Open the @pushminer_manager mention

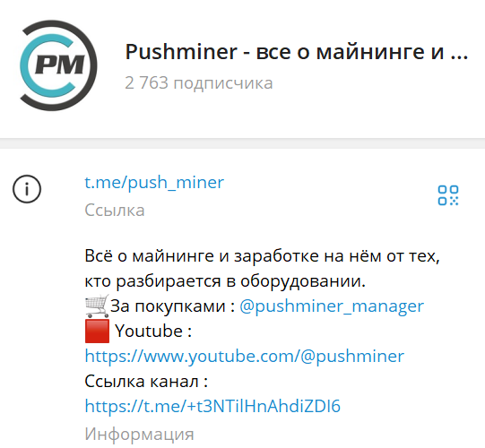click(x=332, y=306)
